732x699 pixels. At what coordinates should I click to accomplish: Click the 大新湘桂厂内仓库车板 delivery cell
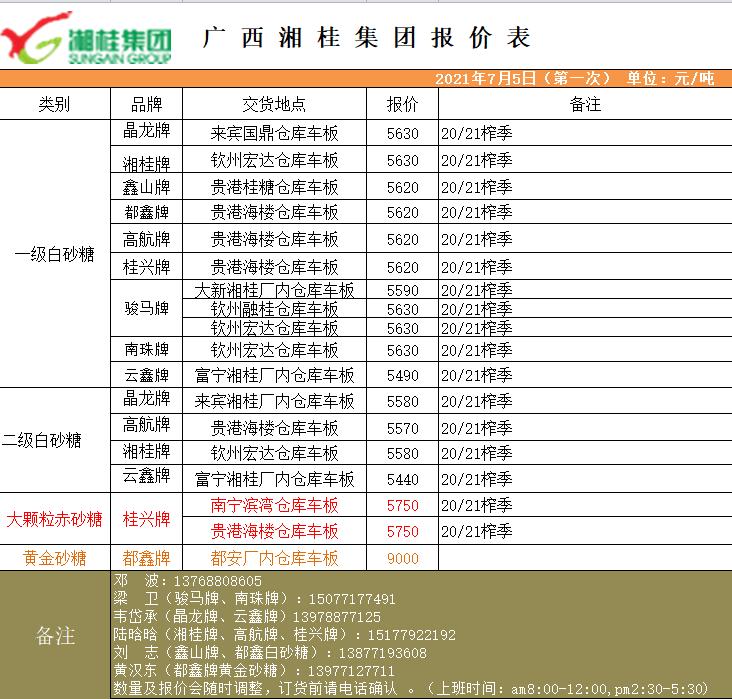tap(274, 291)
